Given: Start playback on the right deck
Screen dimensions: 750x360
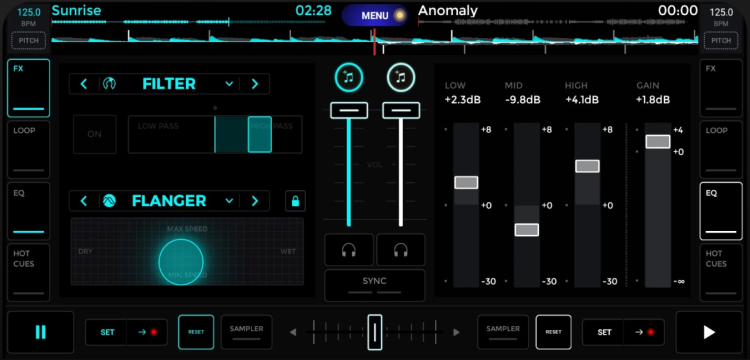Looking at the screenshot, I should click(709, 332).
